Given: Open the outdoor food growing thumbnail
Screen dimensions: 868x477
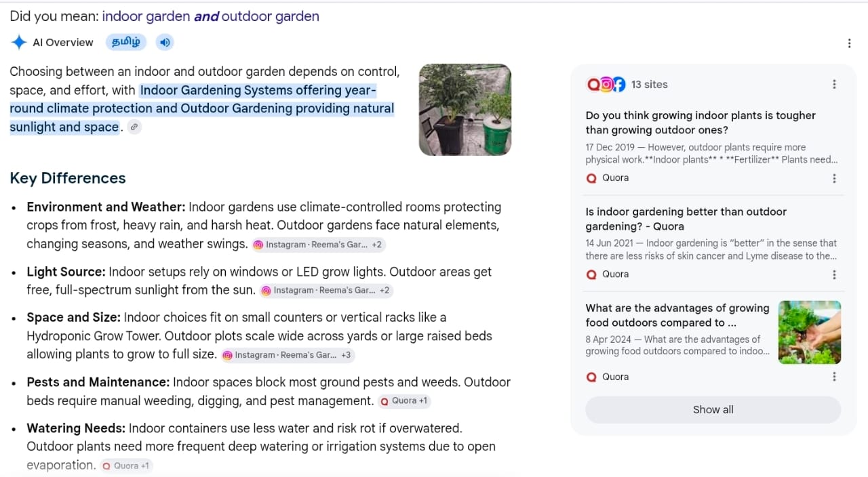Looking at the screenshot, I should tap(810, 333).
